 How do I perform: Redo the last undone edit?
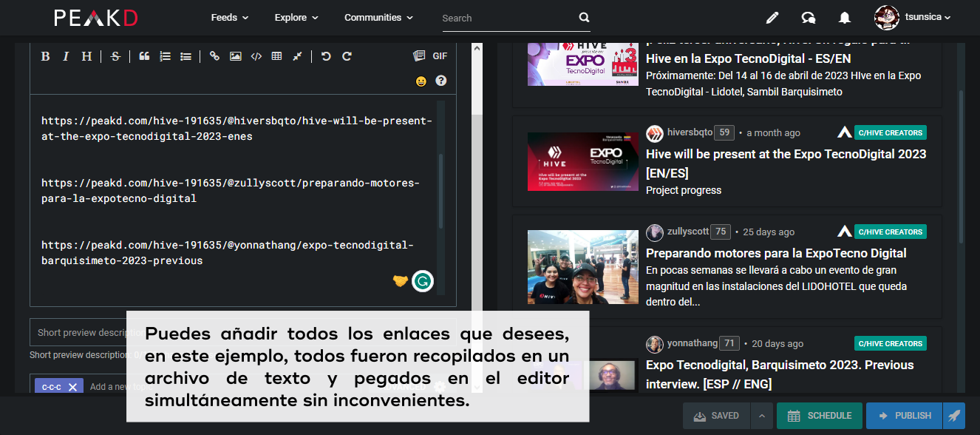click(347, 56)
